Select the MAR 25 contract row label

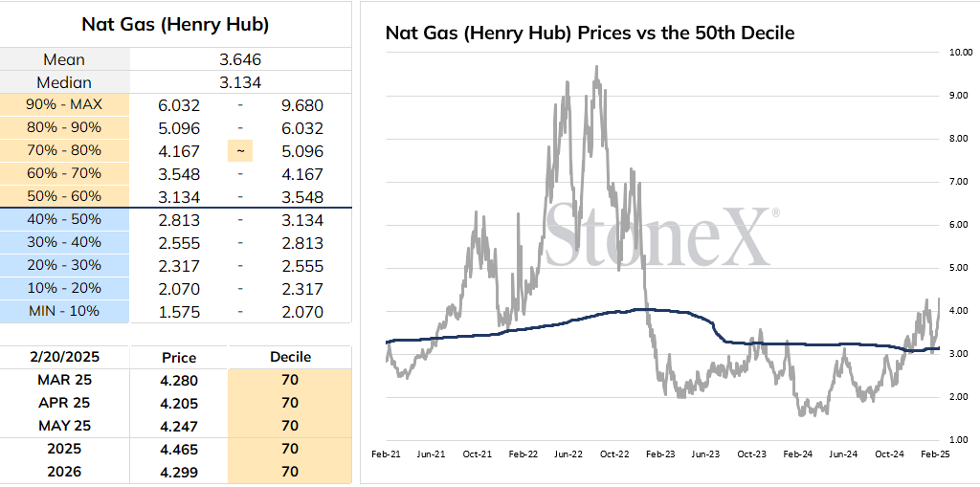coord(64,380)
